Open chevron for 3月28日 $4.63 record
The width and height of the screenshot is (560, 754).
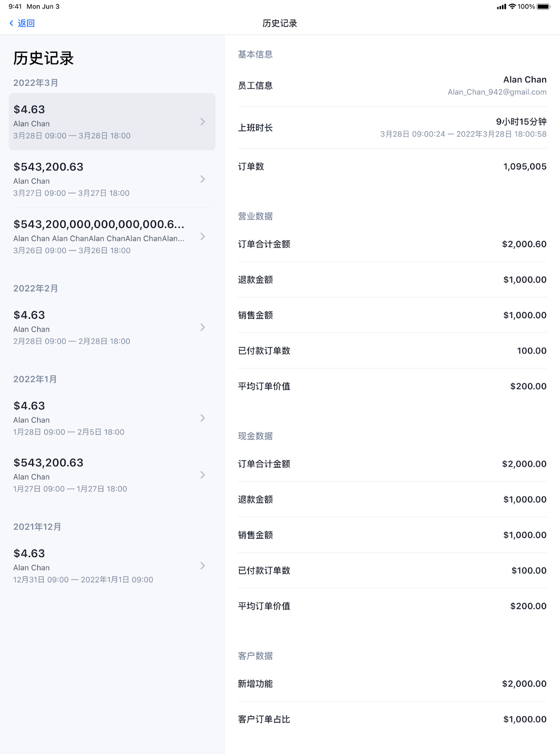(x=203, y=122)
